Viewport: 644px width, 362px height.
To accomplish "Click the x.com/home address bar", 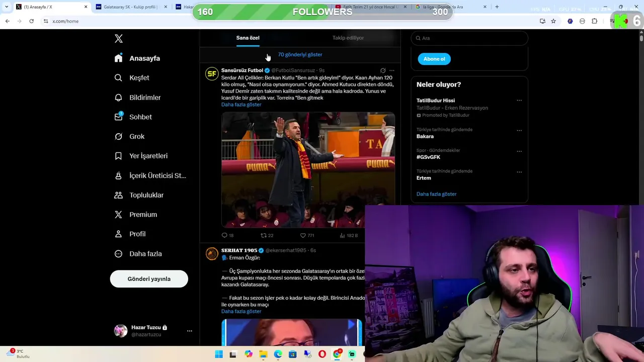I will tap(287, 21).
